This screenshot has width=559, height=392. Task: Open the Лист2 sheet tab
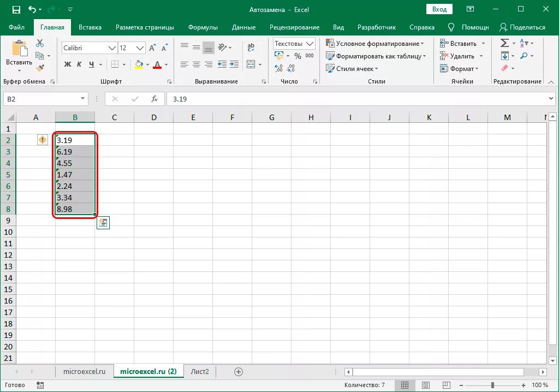click(x=200, y=371)
